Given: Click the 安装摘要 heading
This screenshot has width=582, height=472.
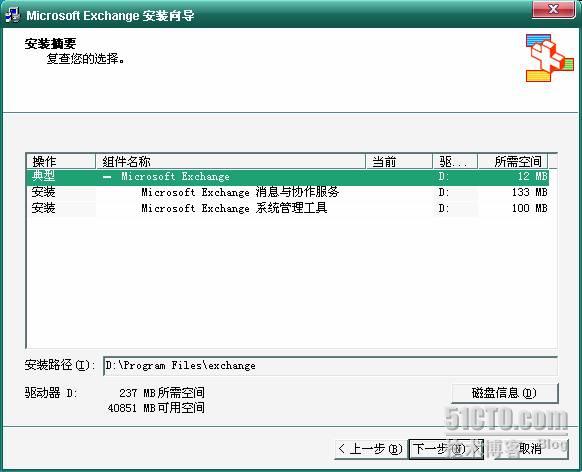Looking at the screenshot, I should (50, 44).
